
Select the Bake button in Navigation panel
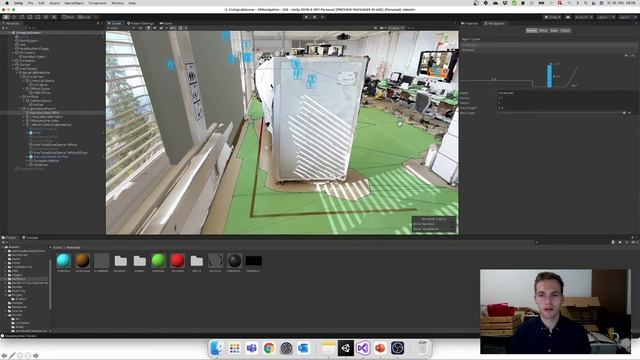coord(554,31)
